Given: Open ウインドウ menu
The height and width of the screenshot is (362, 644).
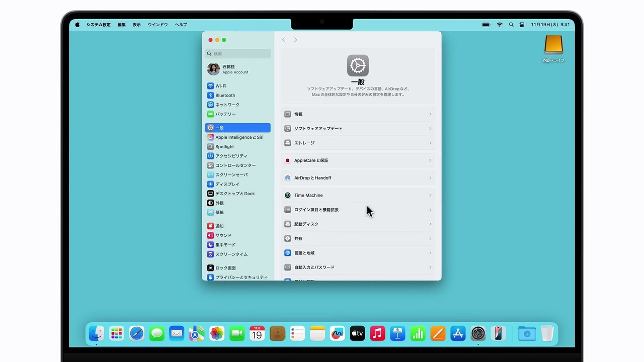Looking at the screenshot, I should (x=158, y=25).
